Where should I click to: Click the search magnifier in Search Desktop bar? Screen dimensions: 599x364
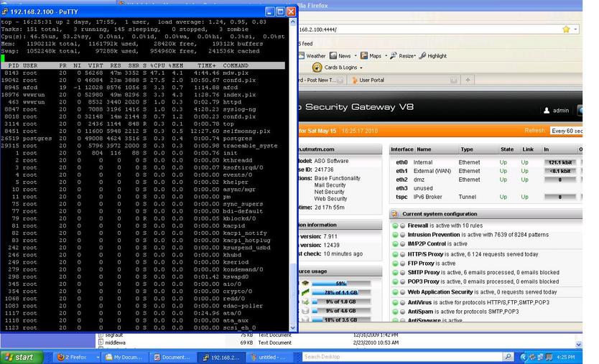click(508, 357)
